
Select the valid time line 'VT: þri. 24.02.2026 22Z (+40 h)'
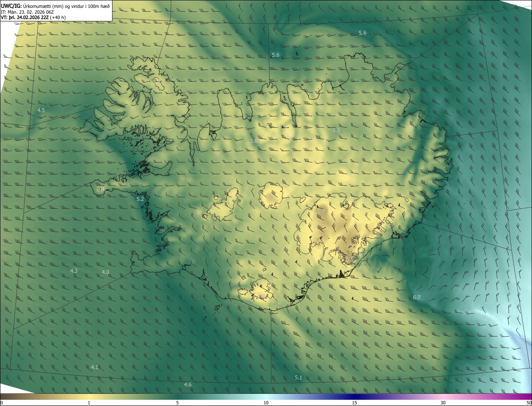point(33,17)
